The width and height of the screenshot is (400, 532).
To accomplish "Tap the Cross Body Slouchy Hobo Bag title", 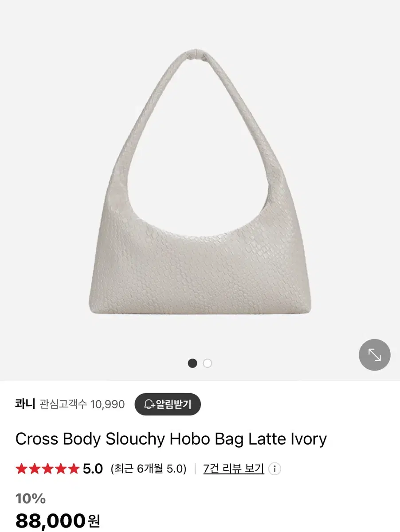I will click(171, 439).
